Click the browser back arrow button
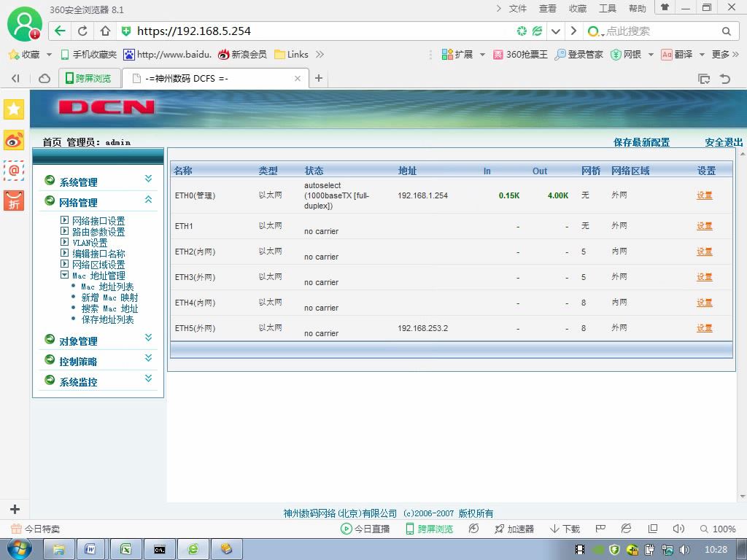The height and width of the screenshot is (560, 747). pos(60,31)
